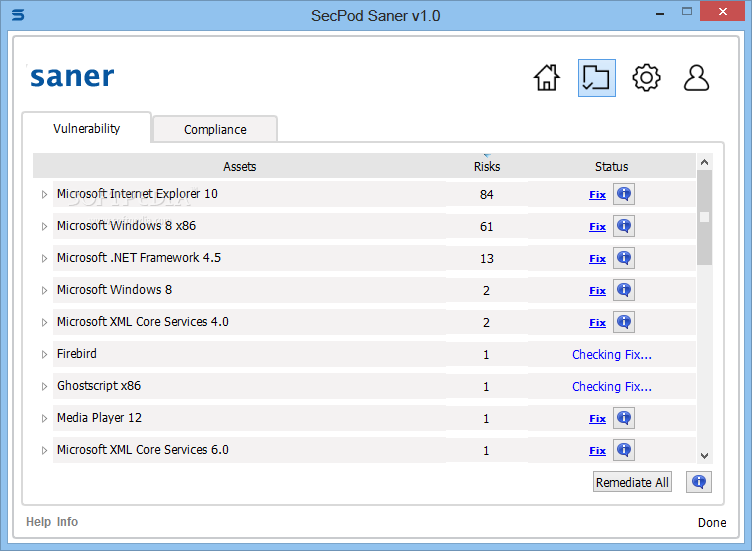Image resolution: width=752 pixels, height=551 pixels.
Task: Go to the Home screen icon
Action: pyautogui.click(x=547, y=78)
